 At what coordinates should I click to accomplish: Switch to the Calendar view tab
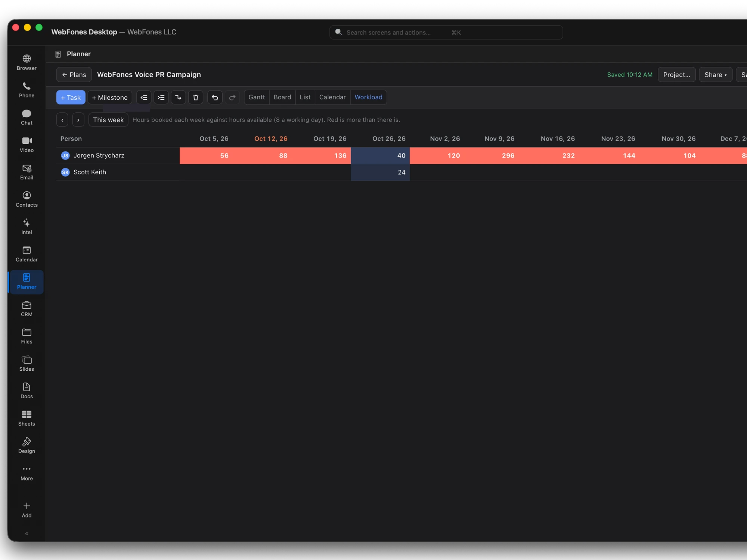tap(332, 97)
